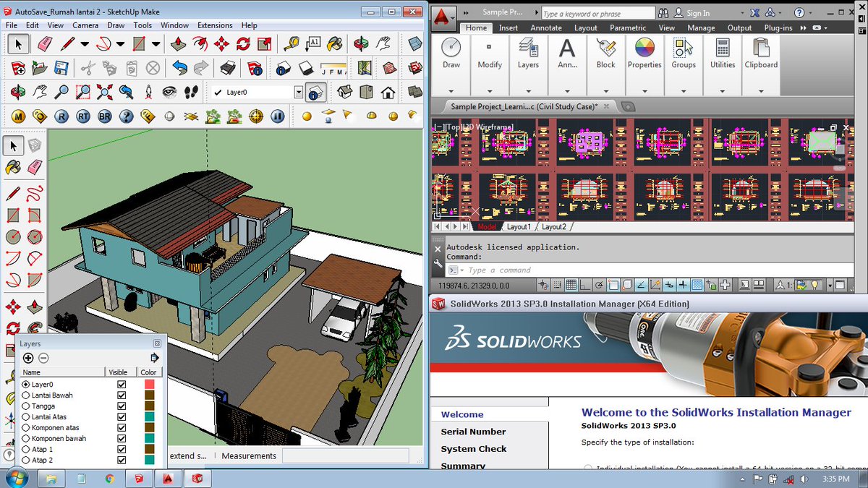Click the Layer0 red color swatch
Viewport: 868px width, 488px height.
[x=150, y=385]
